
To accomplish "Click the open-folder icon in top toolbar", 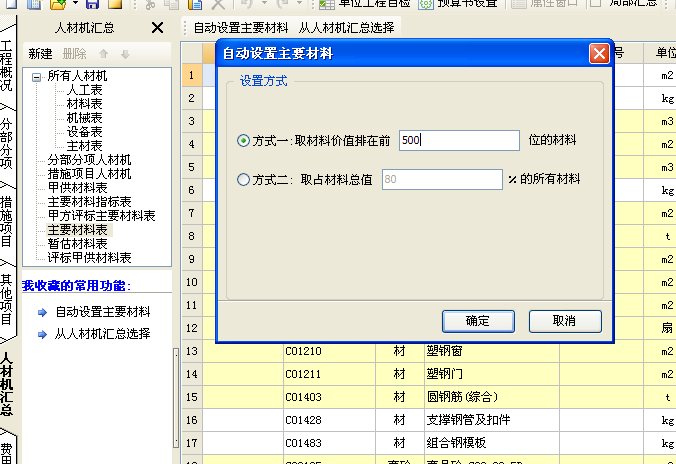I will coord(58,4).
